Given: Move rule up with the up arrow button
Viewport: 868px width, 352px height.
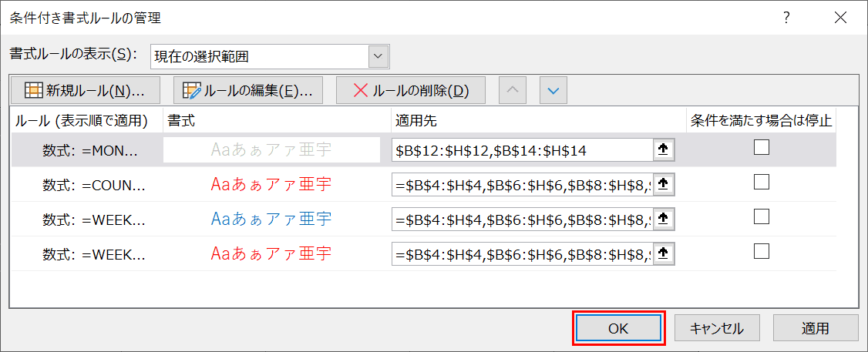Looking at the screenshot, I should 513,91.
